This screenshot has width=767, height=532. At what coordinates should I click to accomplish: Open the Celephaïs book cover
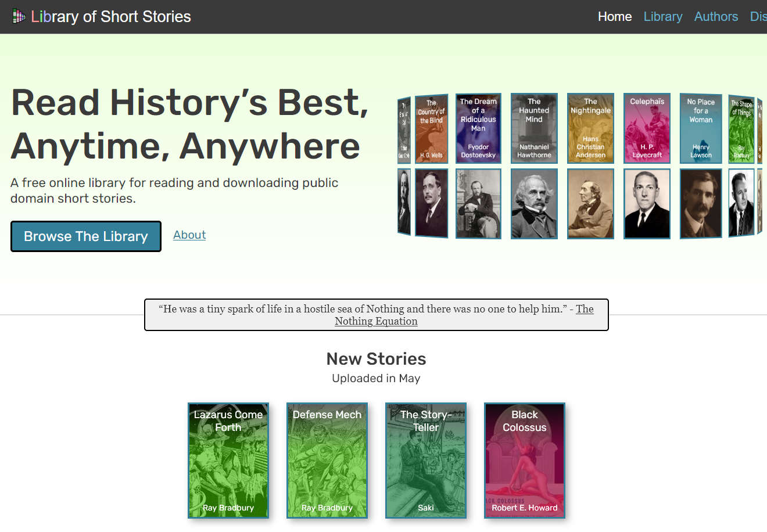click(x=647, y=128)
